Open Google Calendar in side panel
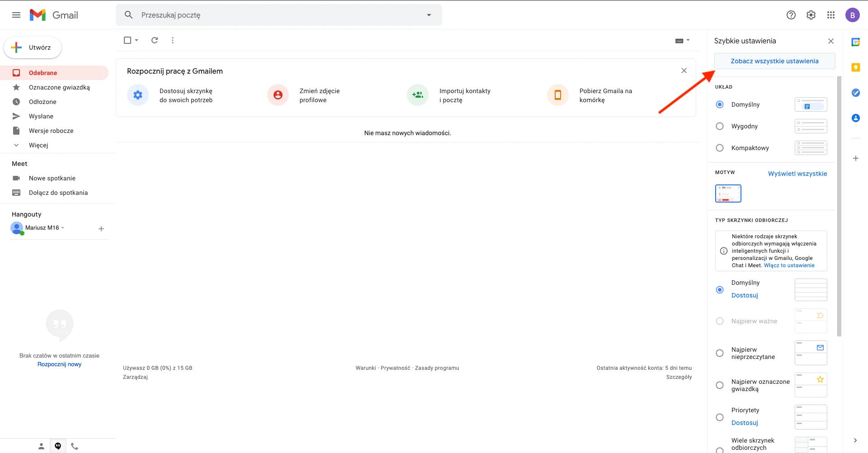 (855, 42)
